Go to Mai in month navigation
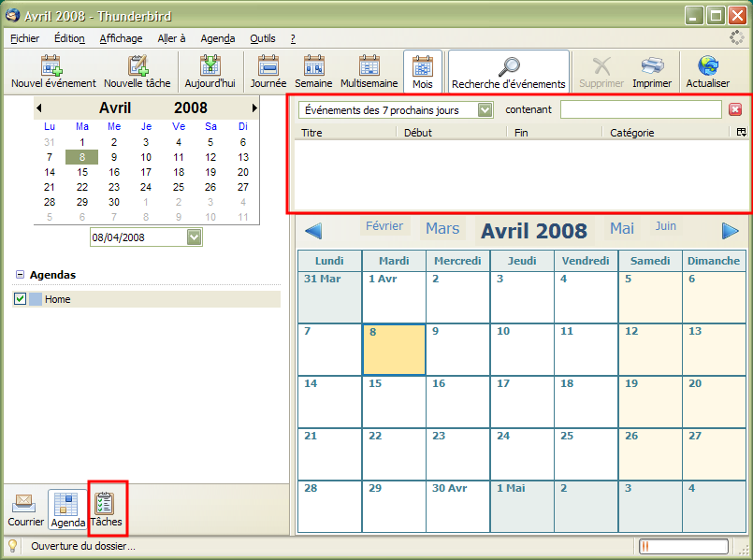 [622, 228]
